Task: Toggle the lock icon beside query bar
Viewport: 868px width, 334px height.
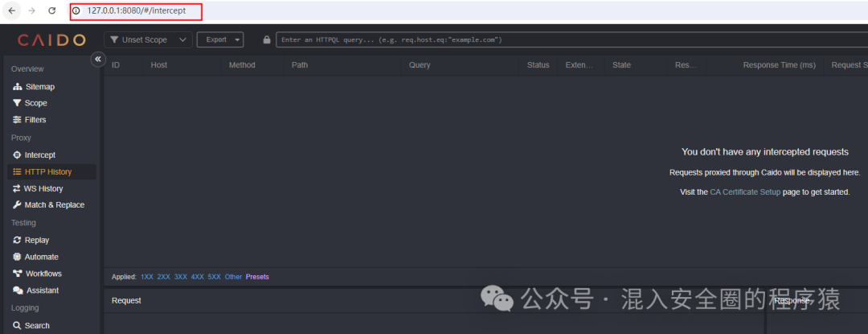Action: click(x=267, y=40)
